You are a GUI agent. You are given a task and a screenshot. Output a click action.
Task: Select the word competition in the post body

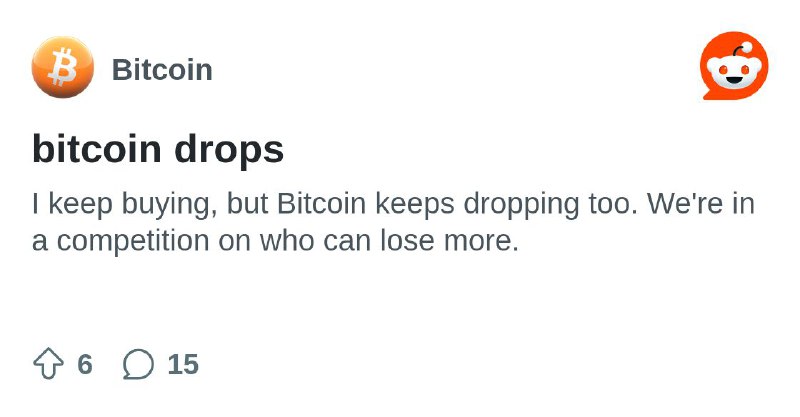click(x=133, y=241)
